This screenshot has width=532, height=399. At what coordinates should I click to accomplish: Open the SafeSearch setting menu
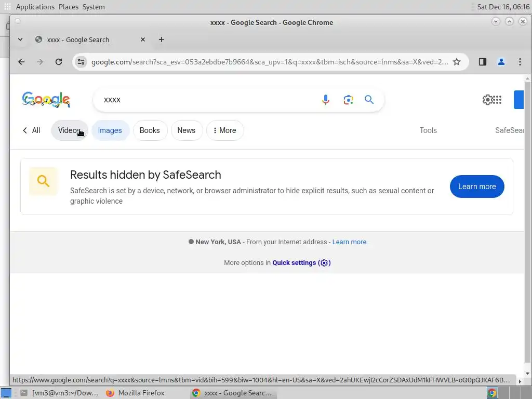point(509,130)
